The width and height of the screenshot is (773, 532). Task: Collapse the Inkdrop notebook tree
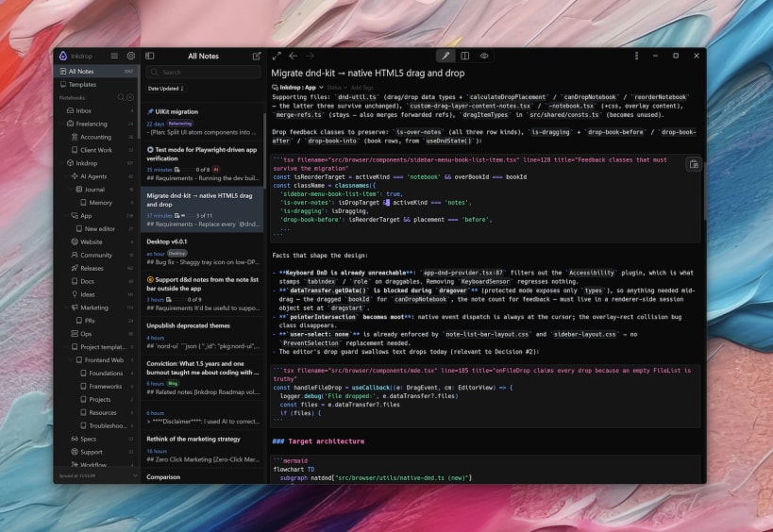(x=62, y=163)
